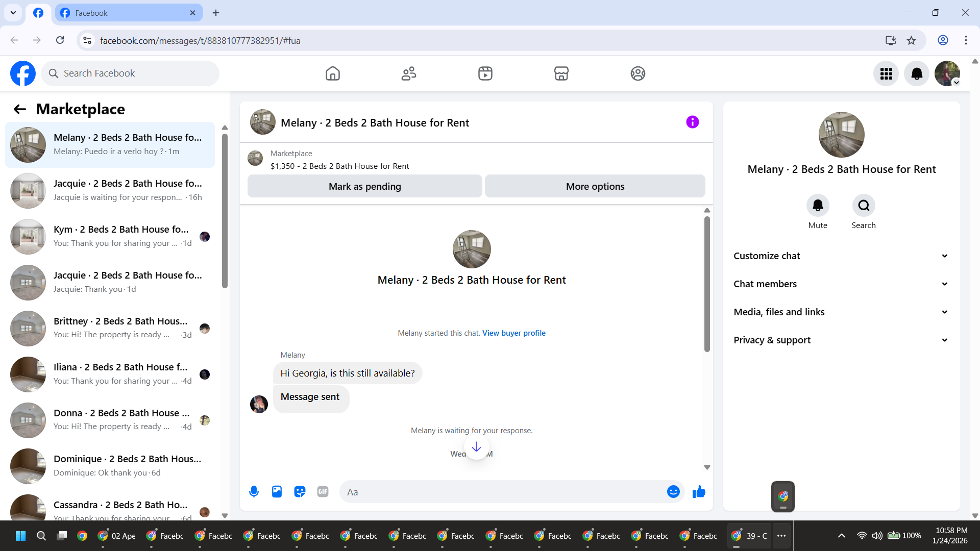Send a thumbs-up like
This screenshot has height=551, width=980.
(699, 492)
